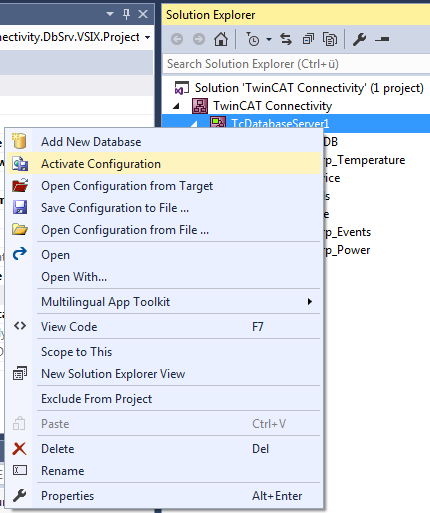
Task: Click the floppy disk Save Configuration icon
Action: click(x=20, y=207)
